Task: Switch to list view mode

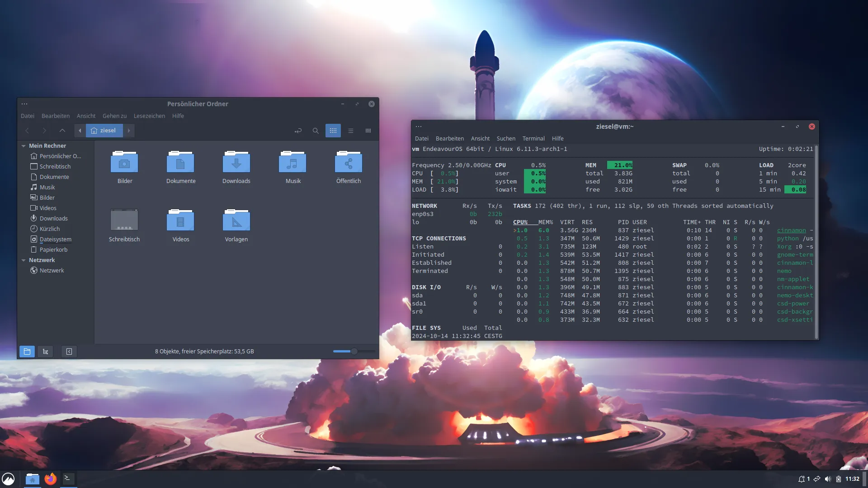Action: (351, 131)
